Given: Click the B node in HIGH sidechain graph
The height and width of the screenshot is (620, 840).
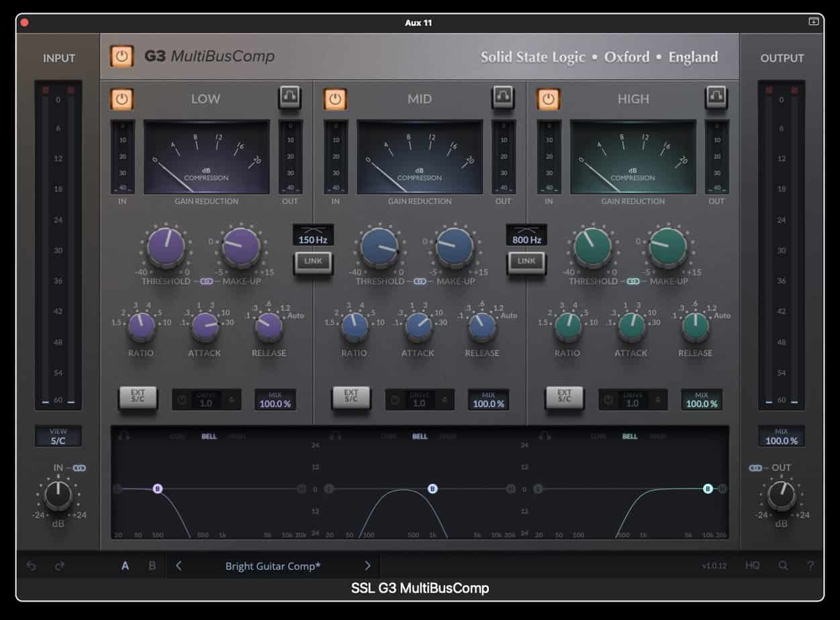Looking at the screenshot, I should [x=708, y=489].
